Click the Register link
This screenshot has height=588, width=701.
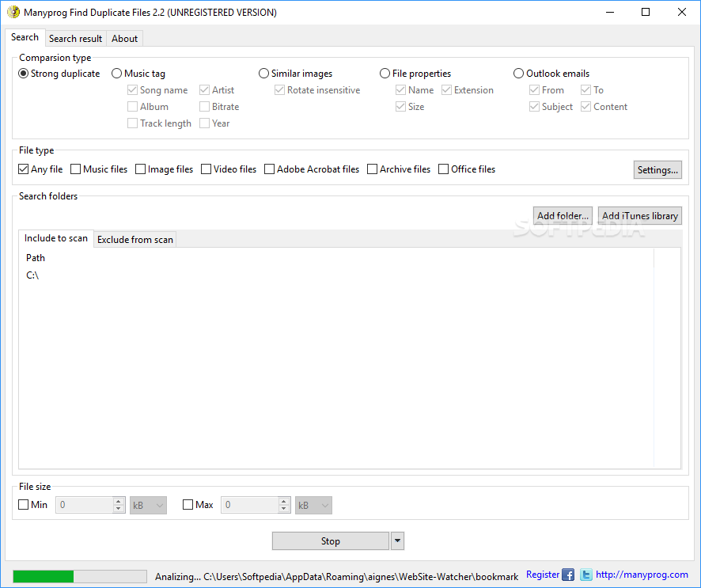[x=542, y=575]
